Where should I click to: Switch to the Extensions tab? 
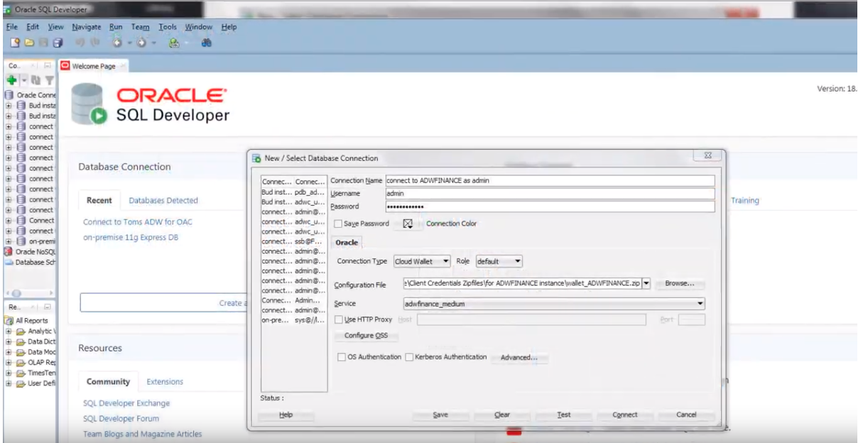tap(165, 381)
